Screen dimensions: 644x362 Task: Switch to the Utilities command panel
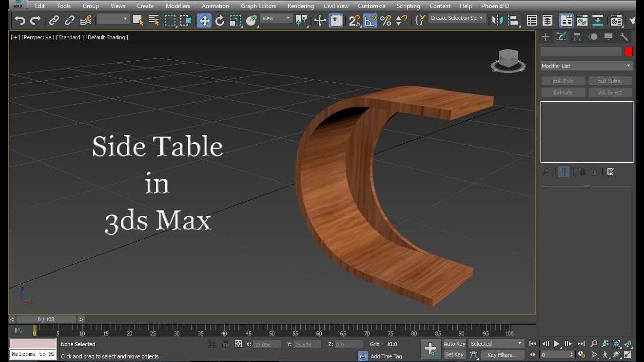pos(624,37)
